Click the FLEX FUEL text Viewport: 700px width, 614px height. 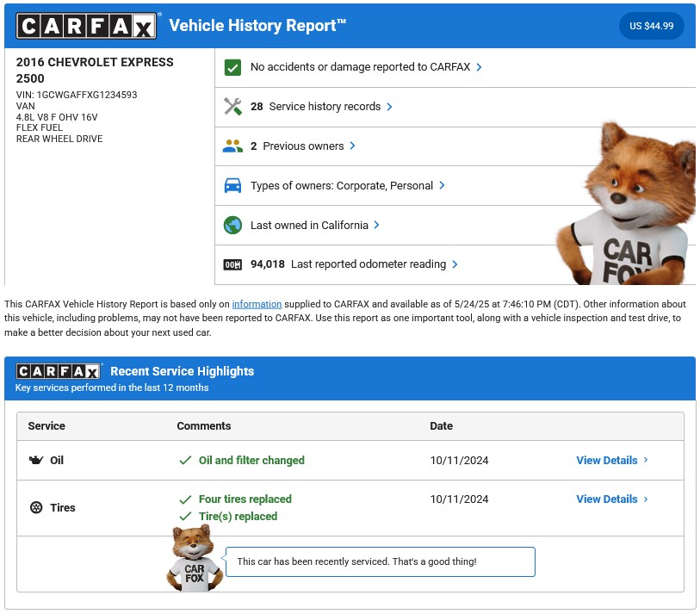(40, 127)
